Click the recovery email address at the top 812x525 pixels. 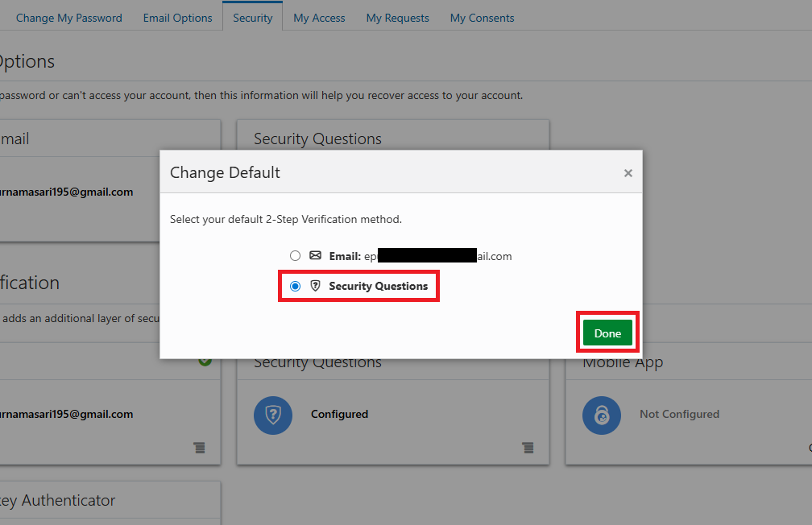pos(66,192)
